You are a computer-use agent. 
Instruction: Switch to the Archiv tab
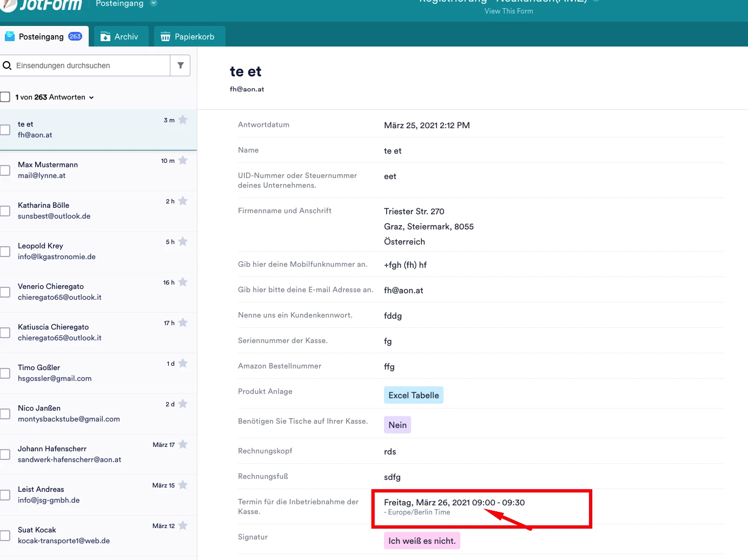coord(121,36)
